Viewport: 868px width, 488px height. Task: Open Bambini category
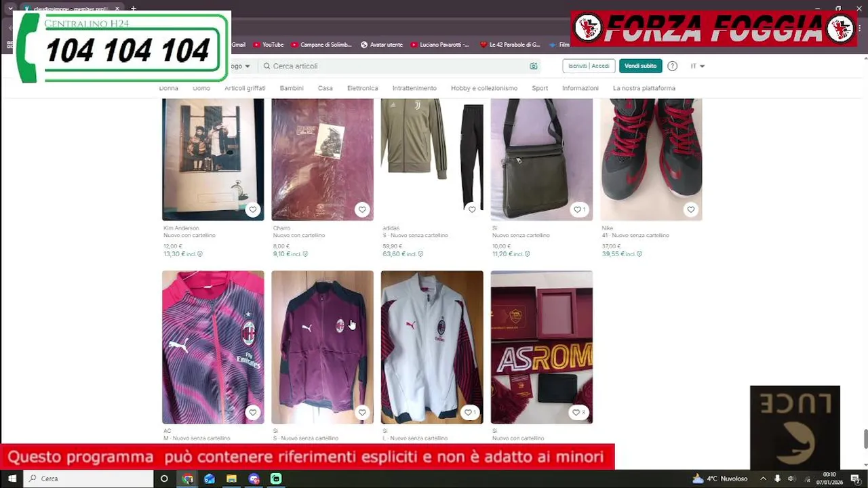(292, 88)
